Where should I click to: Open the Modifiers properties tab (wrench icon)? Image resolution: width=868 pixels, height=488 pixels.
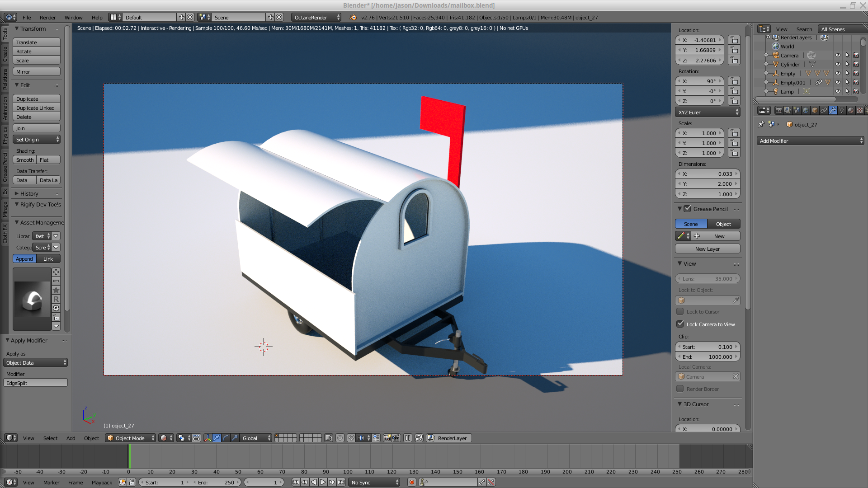tap(833, 110)
